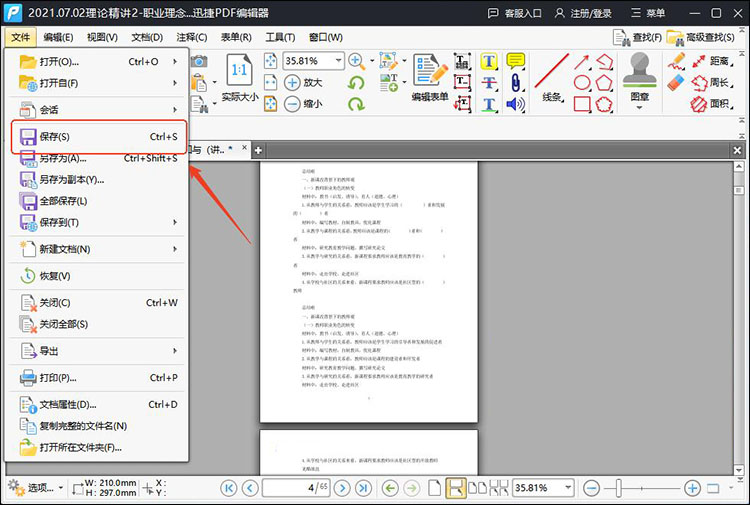Select the polygon shape tool
This screenshot has height=505, width=750.
[604, 82]
